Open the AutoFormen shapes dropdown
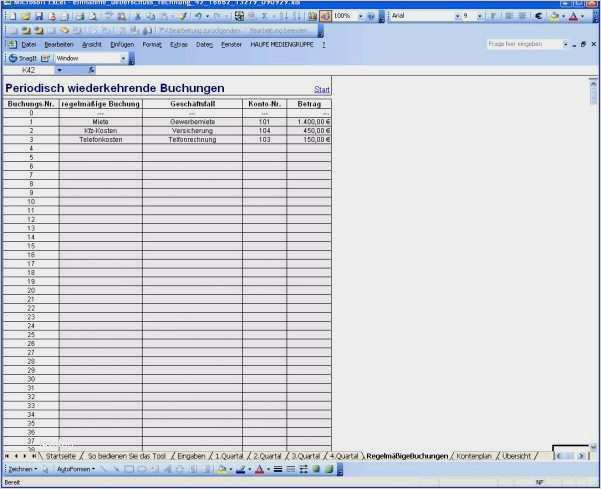Image resolution: width=601 pixels, height=489 pixels. click(76, 469)
